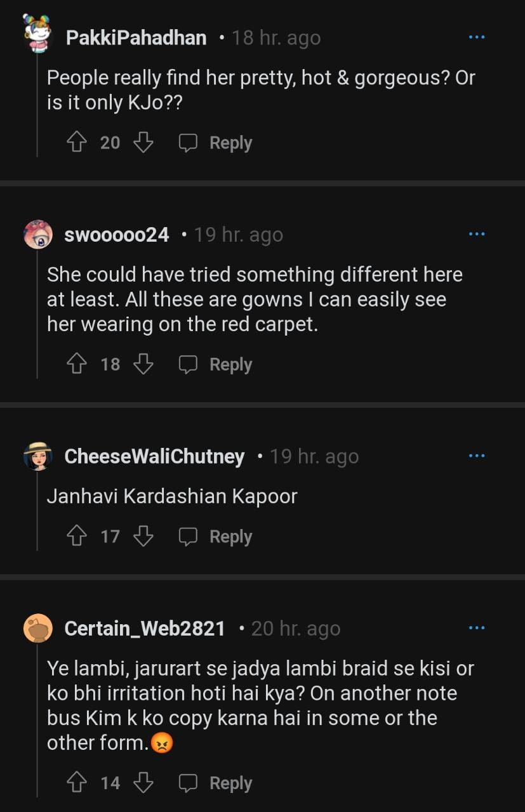
Task: Downvote Certain_Web2821's comment
Action: point(143,783)
